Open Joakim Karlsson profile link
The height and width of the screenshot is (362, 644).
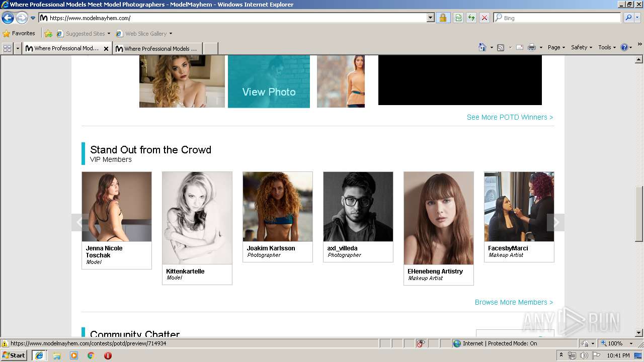(271, 248)
